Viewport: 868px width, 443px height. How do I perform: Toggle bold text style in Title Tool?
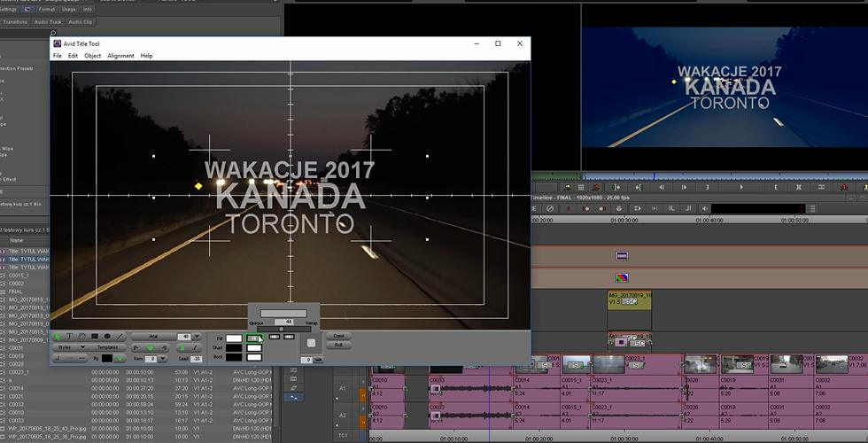182,347
